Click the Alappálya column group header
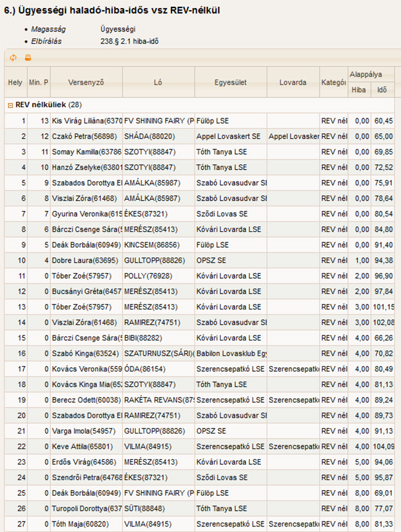Screen dimensions: 401x532 click(370, 74)
